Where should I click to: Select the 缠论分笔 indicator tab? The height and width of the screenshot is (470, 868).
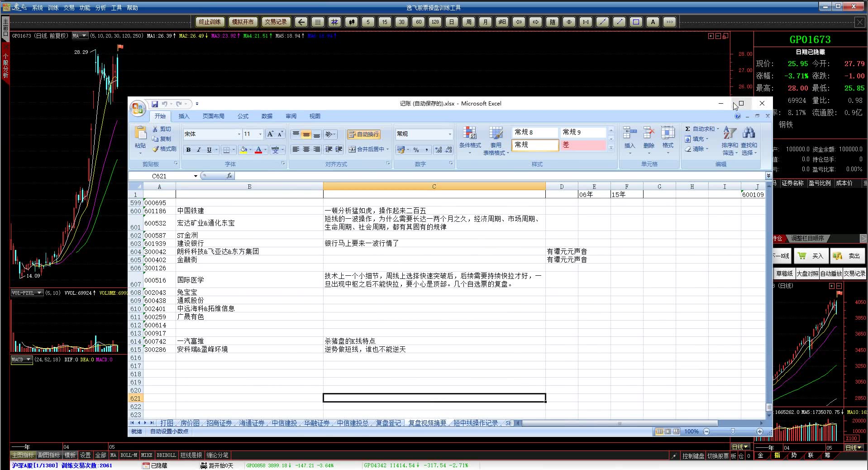[218, 455]
